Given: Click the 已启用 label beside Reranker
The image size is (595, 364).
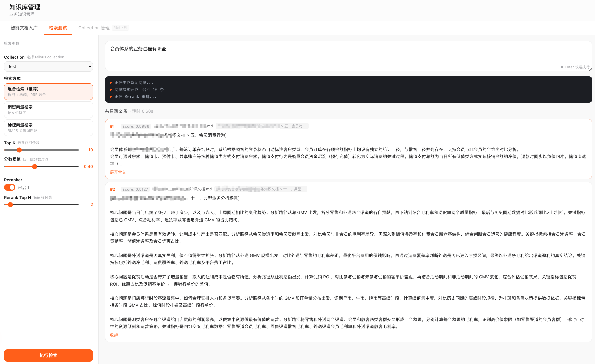Looking at the screenshot, I should pos(24,188).
